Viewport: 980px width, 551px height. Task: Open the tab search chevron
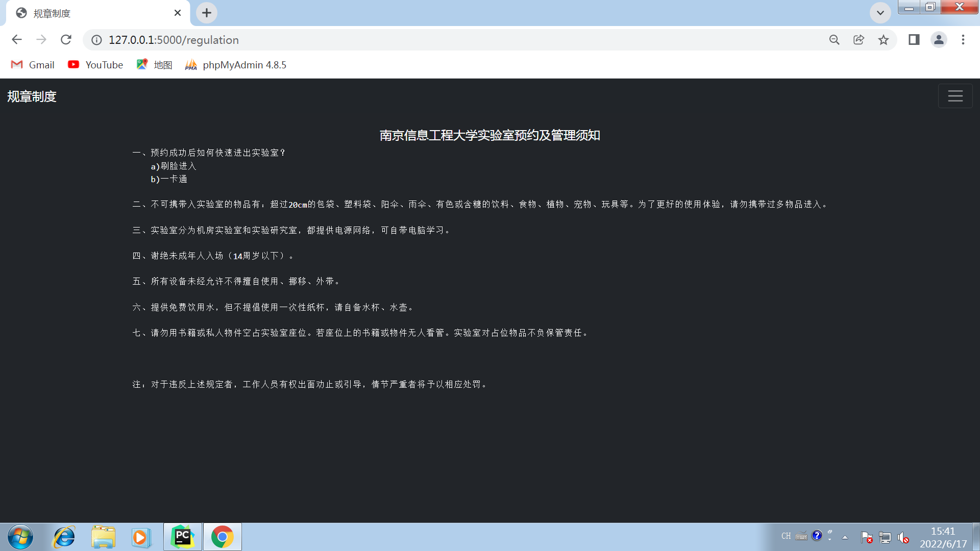(880, 13)
